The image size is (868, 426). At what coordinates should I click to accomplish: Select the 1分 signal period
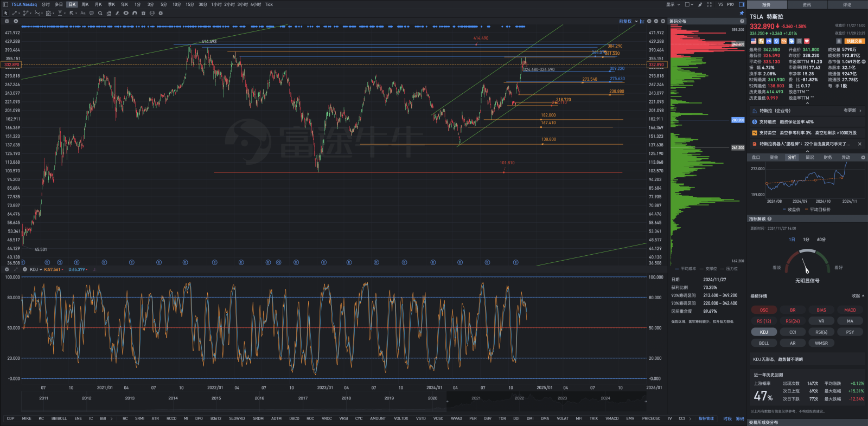[806, 240]
